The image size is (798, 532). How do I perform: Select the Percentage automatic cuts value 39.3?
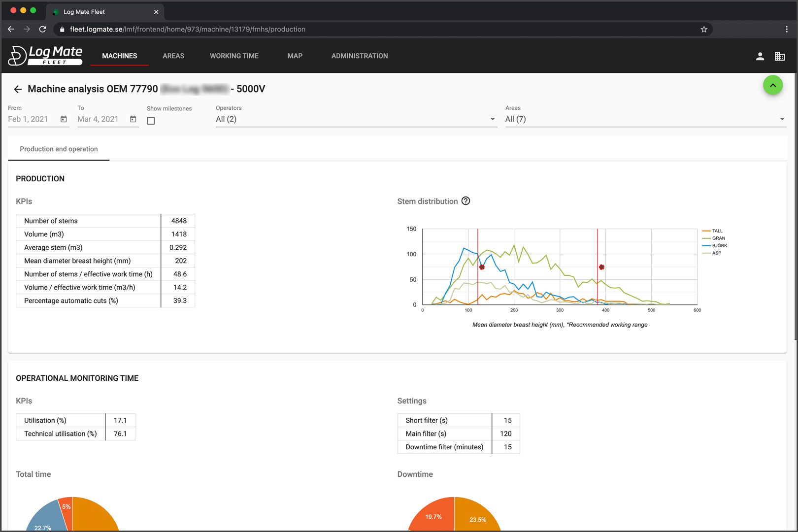point(180,300)
